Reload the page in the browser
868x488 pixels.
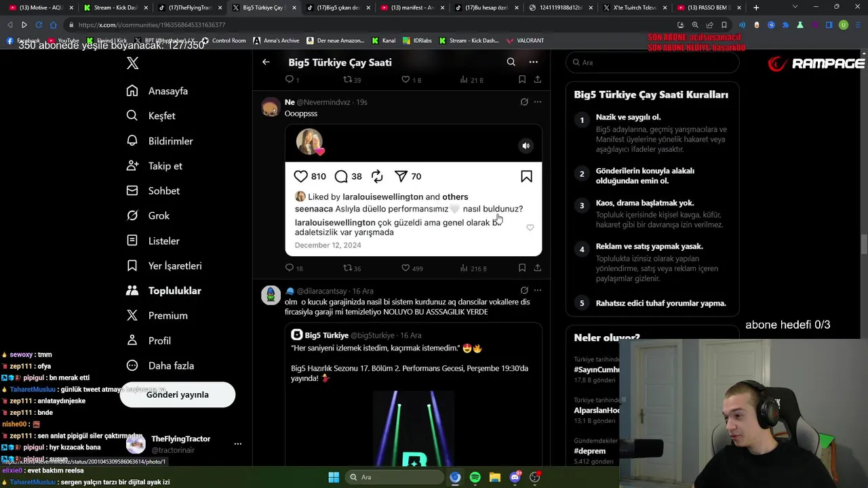(39, 25)
